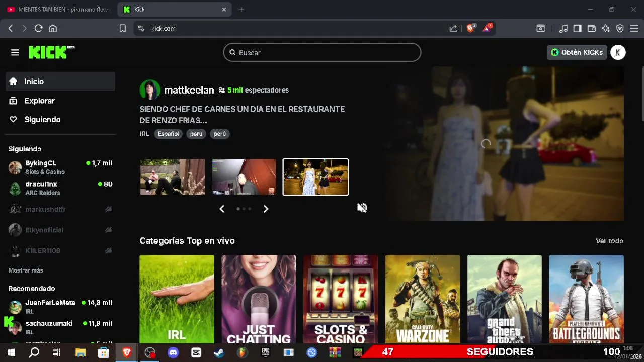Go to next featured stream arrow
This screenshot has width=644, height=362.
[266, 209]
